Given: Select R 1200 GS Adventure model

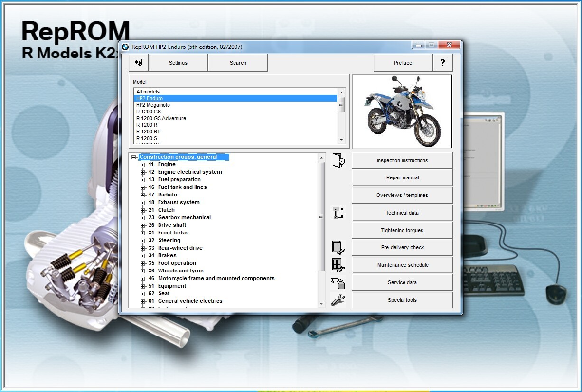Looking at the screenshot, I should point(235,118).
